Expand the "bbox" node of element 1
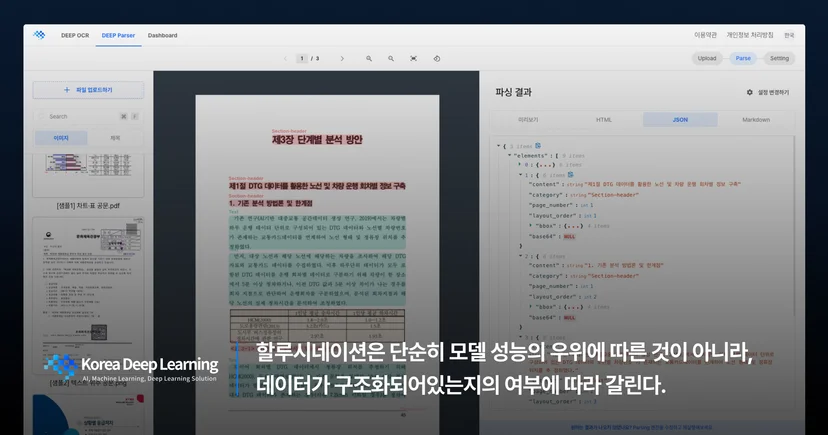 click(530, 225)
